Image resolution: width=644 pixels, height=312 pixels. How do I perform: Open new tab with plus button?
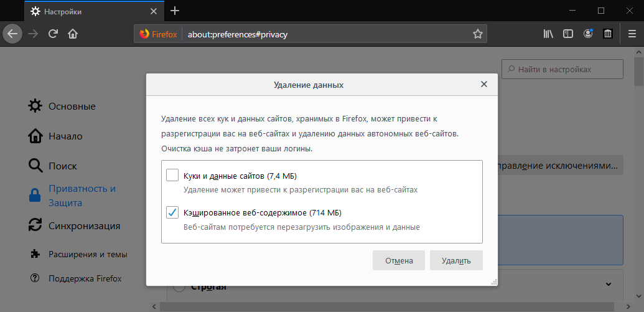(x=175, y=11)
